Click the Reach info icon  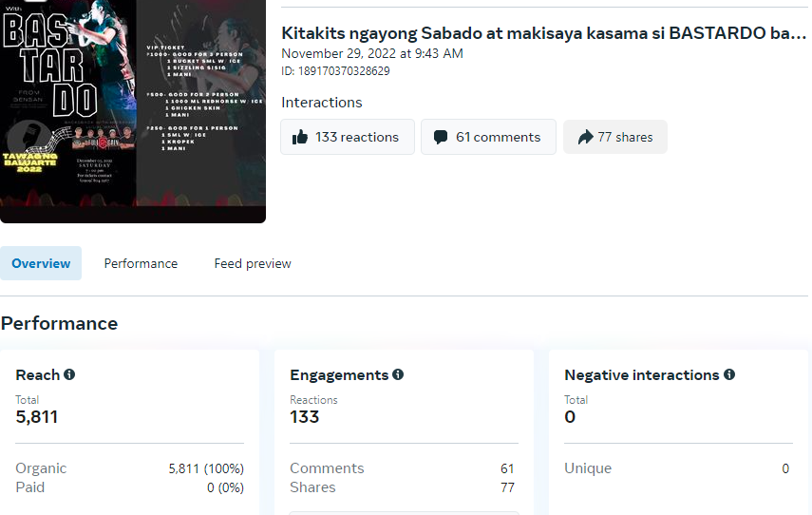click(x=69, y=375)
